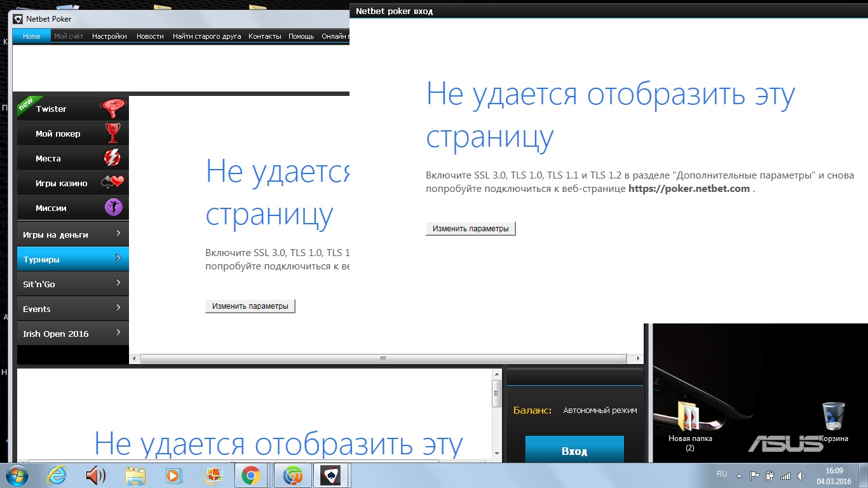Expand the Турниры section
The width and height of the screenshot is (868, 488).
pyautogui.click(x=73, y=259)
